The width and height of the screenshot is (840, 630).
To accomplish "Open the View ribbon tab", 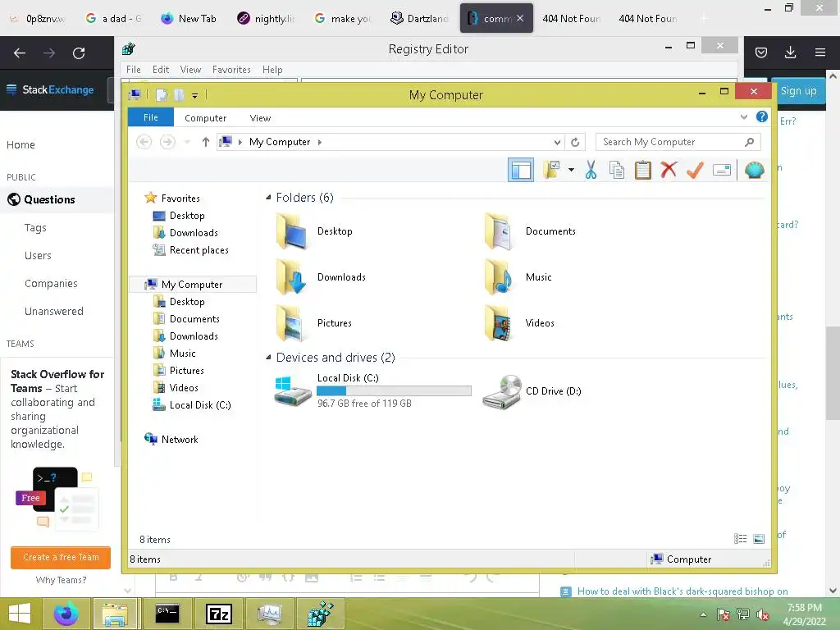I will (260, 118).
